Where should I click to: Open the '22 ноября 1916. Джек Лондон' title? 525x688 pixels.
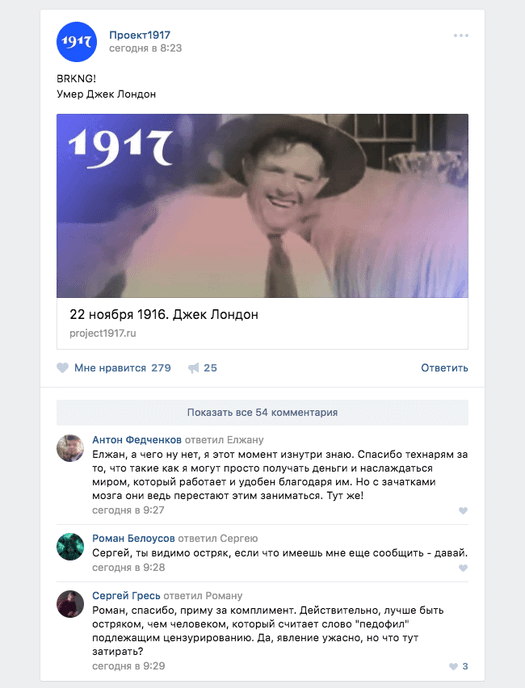click(x=164, y=315)
